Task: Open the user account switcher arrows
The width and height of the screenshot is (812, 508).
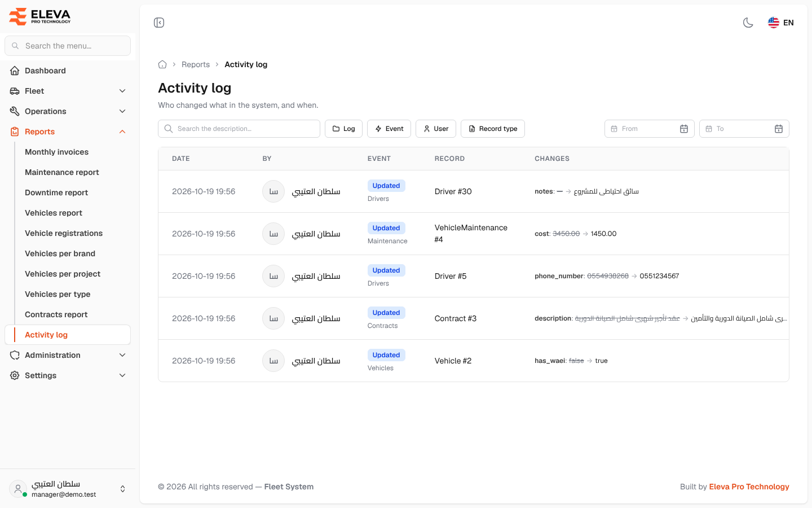Action: tap(123, 489)
